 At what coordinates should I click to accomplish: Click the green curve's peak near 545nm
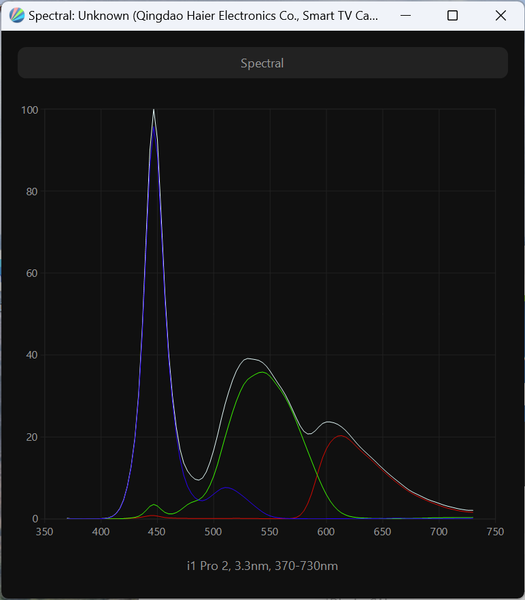pos(262,372)
